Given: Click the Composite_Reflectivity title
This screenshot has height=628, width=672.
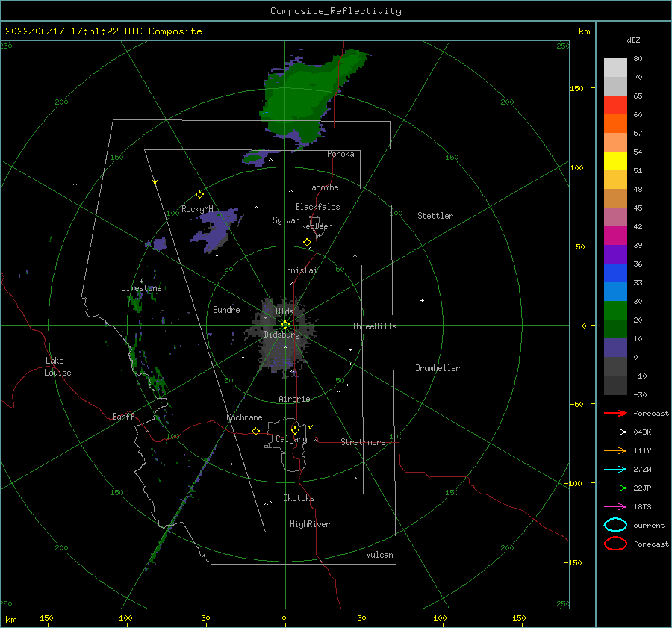Looking at the screenshot, I should click(336, 11).
